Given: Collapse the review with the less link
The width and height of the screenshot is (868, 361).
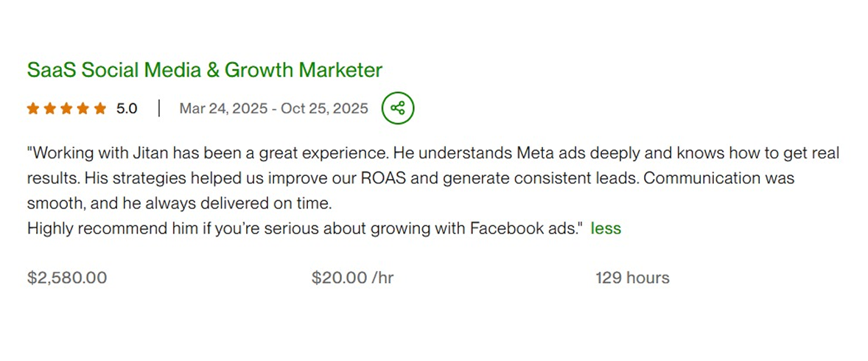Looking at the screenshot, I should tap(606, 228).
